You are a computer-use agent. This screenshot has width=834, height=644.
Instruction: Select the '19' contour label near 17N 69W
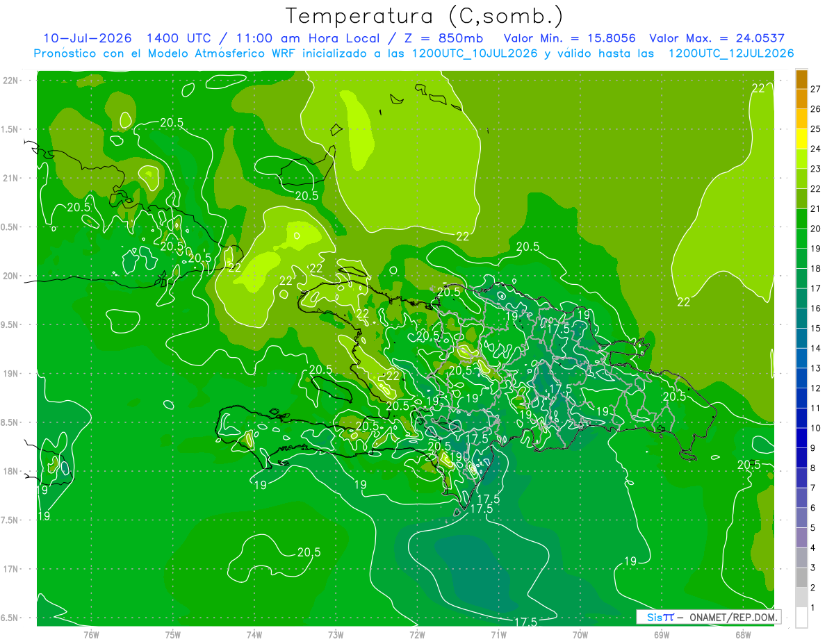click(x=630, y=561)
